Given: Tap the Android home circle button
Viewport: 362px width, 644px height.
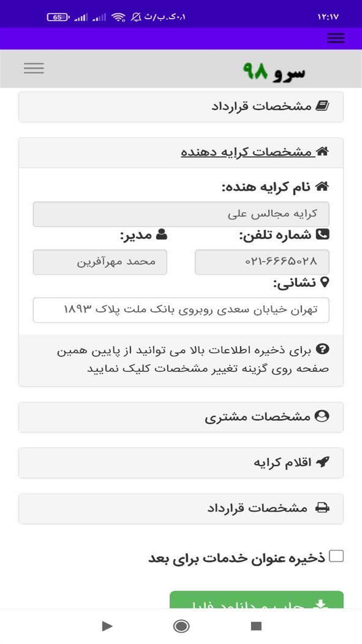Looking at the screenshot, I should pos(182,626).
